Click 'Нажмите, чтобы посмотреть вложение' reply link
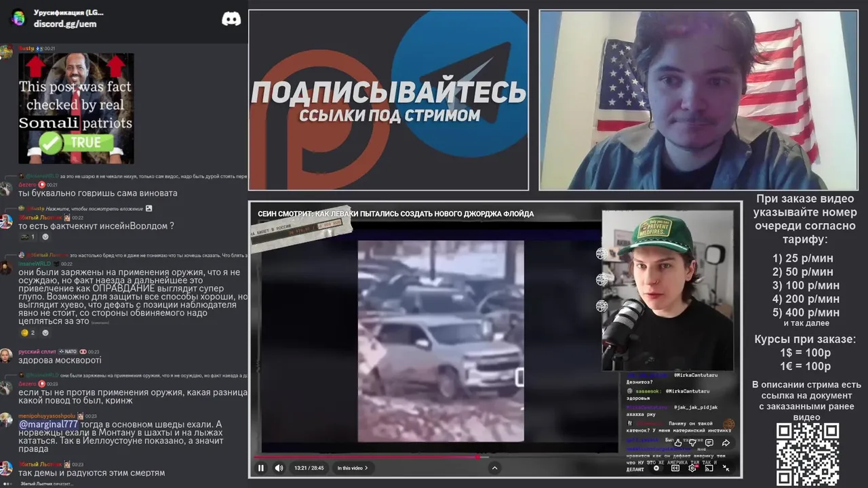Viewport: 868px width, 488px height. pyautogui.click(x=94, y=209)
